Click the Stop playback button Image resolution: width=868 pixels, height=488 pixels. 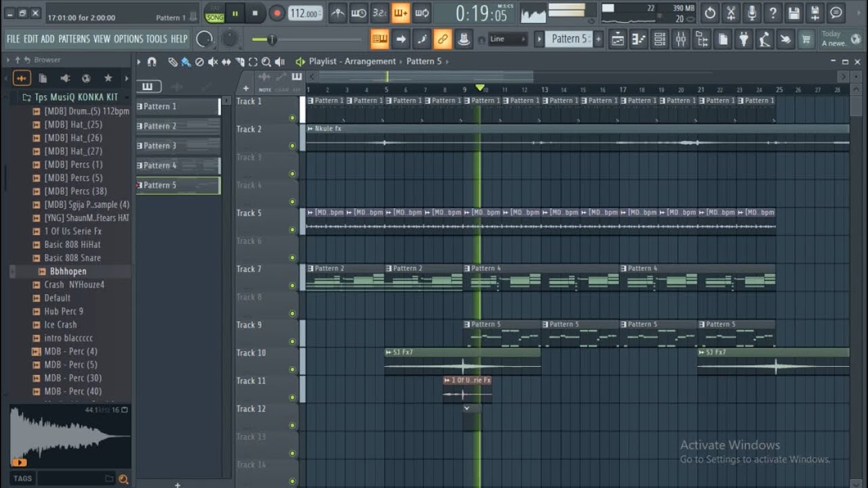pos(255,13)
